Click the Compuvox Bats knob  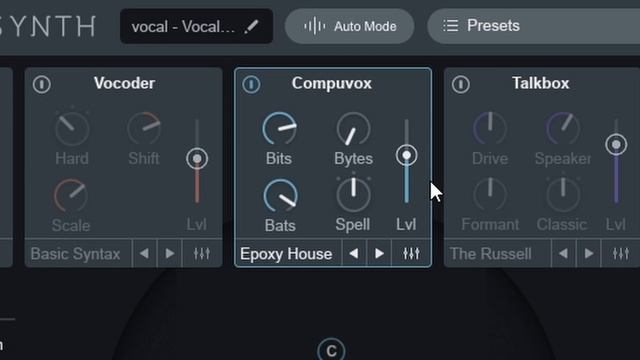click(280, 196)
